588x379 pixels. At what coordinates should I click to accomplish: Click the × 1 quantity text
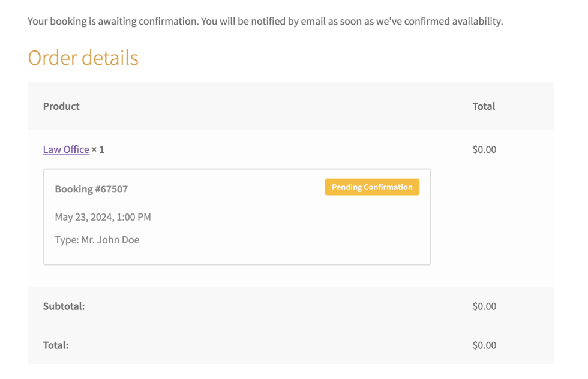pyautogui.click(x=98, y=149)
